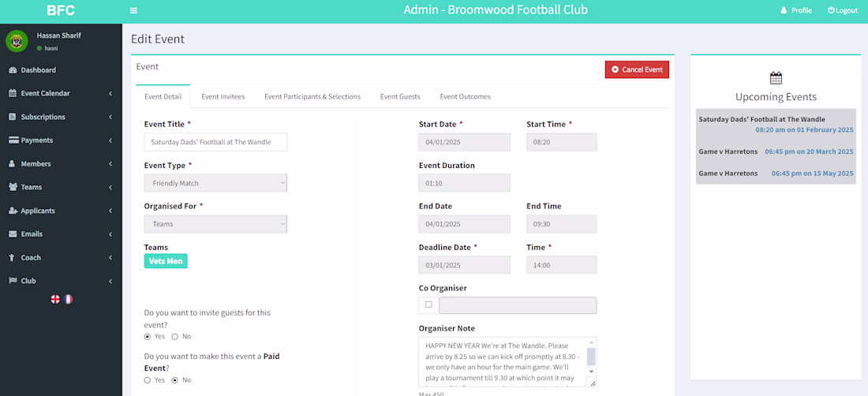Select the England flag icon

pyautogui.click(x=55, y=299)
